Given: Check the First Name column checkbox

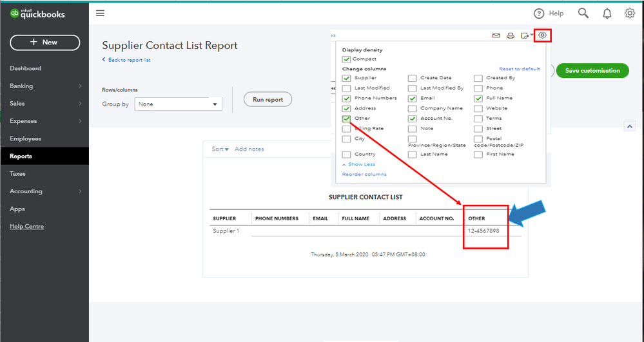Looking at the screenshot, I should pos(478,155).
